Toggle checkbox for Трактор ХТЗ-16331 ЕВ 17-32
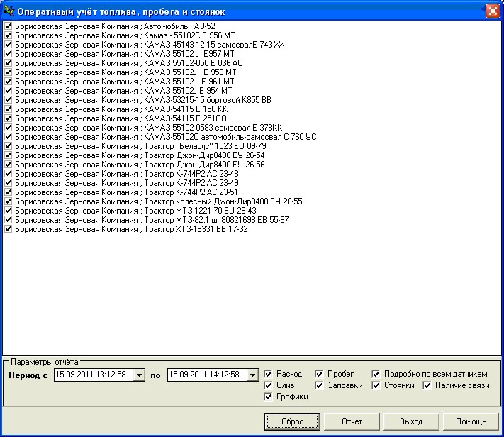 8,229
